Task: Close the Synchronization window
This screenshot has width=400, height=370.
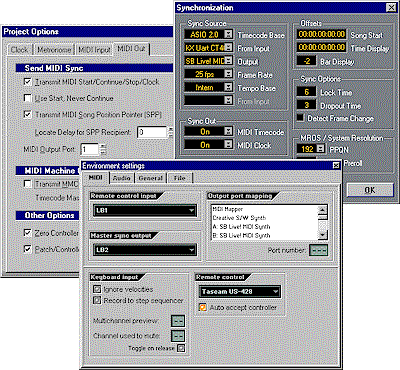Action: coord(391,7)
